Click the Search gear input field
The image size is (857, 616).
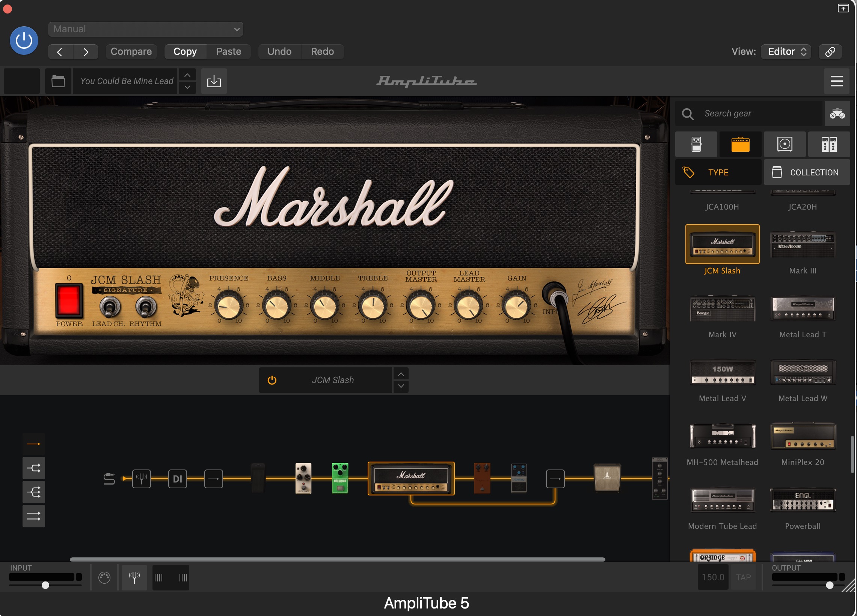pos(748,113)
